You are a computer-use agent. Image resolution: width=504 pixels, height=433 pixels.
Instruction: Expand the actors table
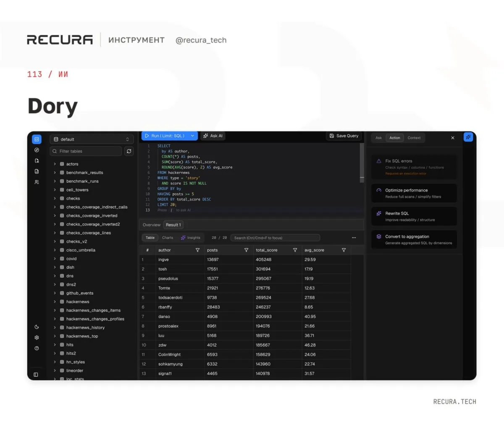(x=55, y=164)
